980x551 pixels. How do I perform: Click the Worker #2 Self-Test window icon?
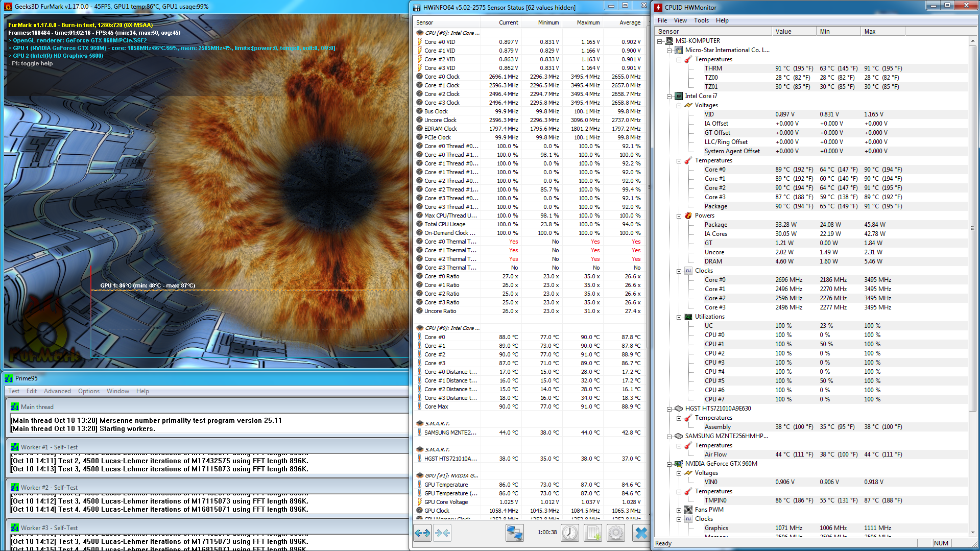(15, 488)
